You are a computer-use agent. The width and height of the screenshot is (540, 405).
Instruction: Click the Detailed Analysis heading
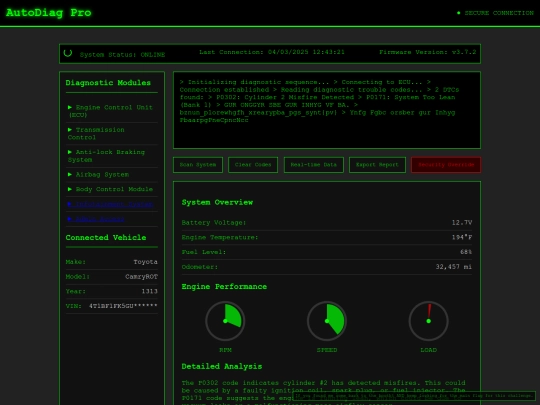pos(221,366)
